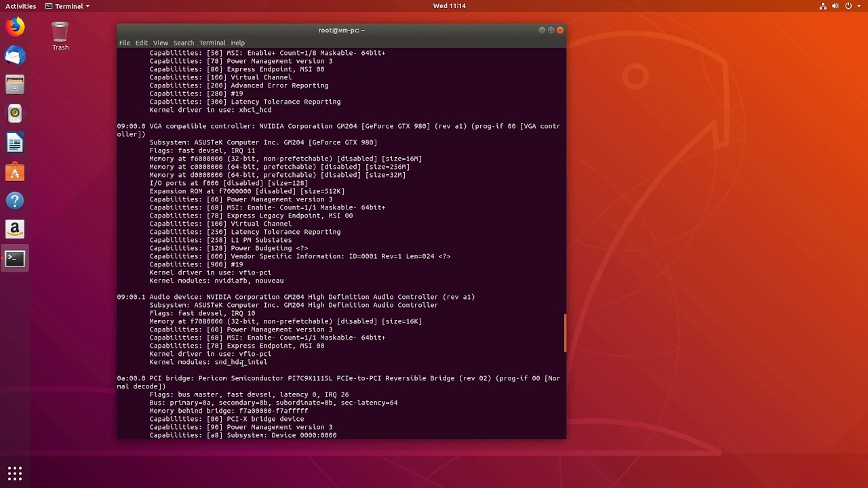Click 'Capabilities: [258] L1 PM Substates' line
868x488 pixels.
[220, 240]
